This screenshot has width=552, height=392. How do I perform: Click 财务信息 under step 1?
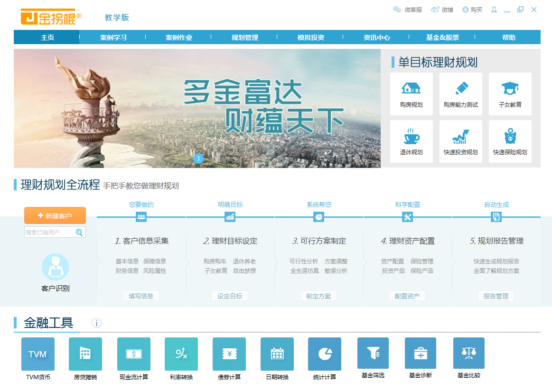point(127,271)
